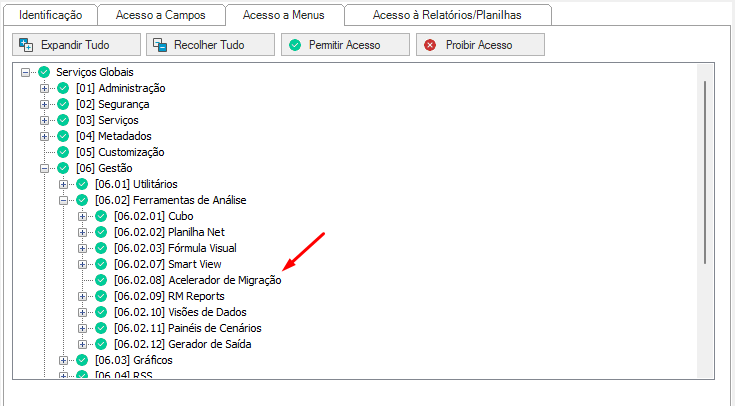Image resolution: width=735 pixels, height=406 pixels.
Task: Select the [06.02.08] Acelerador de Migração row
Action: 197,280
